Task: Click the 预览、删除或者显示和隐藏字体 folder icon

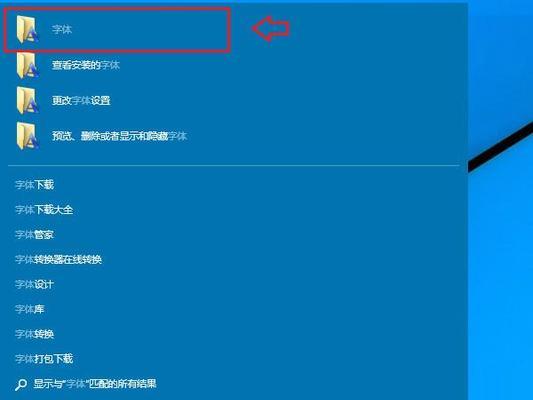Action: [27, 136]
